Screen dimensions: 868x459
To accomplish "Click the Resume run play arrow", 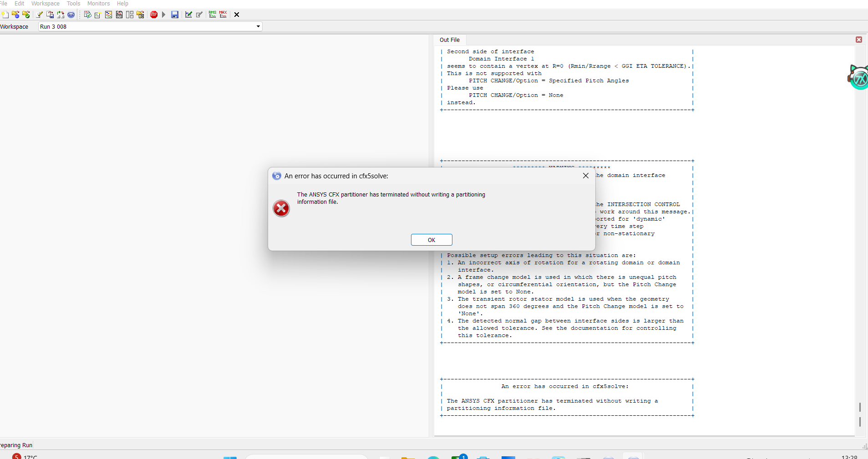I will click(x=164, y=15).
